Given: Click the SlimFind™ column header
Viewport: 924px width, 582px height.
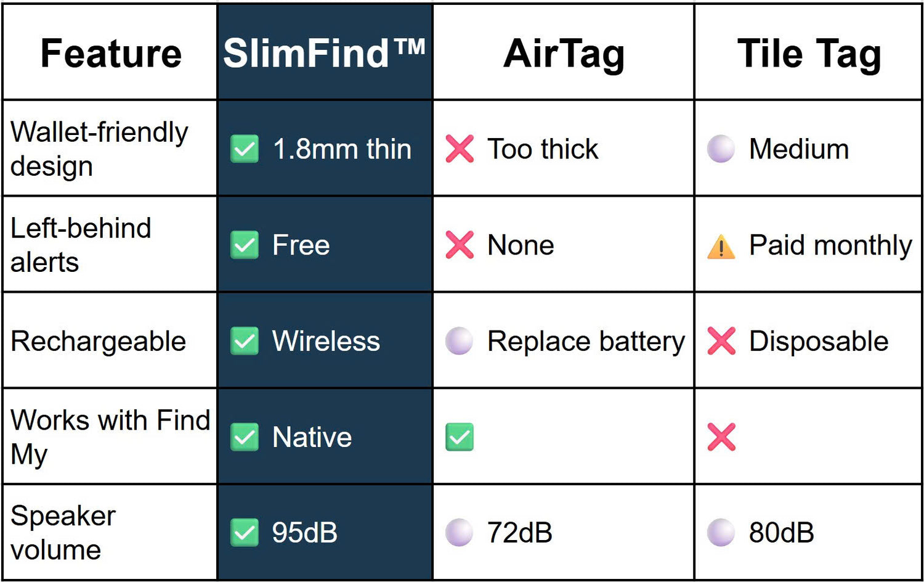Looking at the screenshot, I should pyautogui.click(x=324, y=53).
